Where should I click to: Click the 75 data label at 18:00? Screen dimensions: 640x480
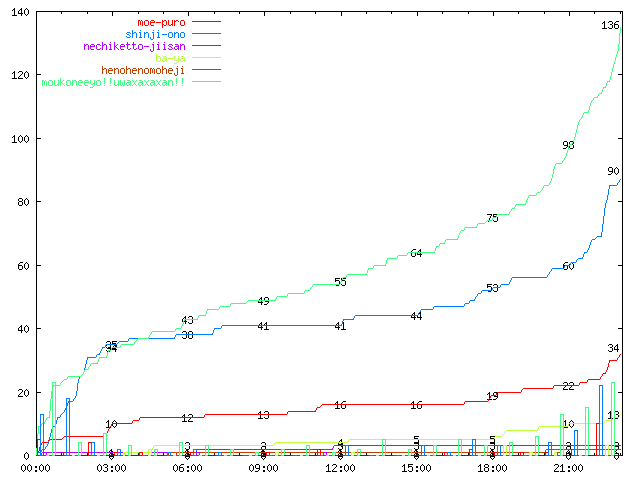(x=492, y=218)
